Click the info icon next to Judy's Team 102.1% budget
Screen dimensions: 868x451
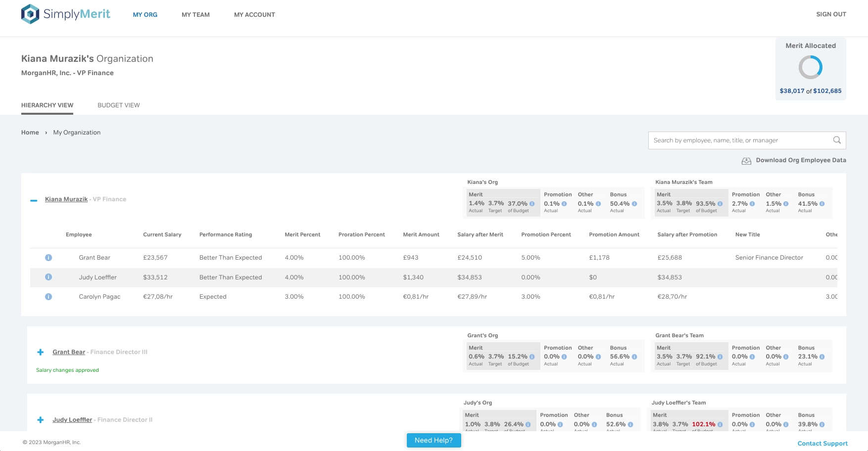(720, 424)
